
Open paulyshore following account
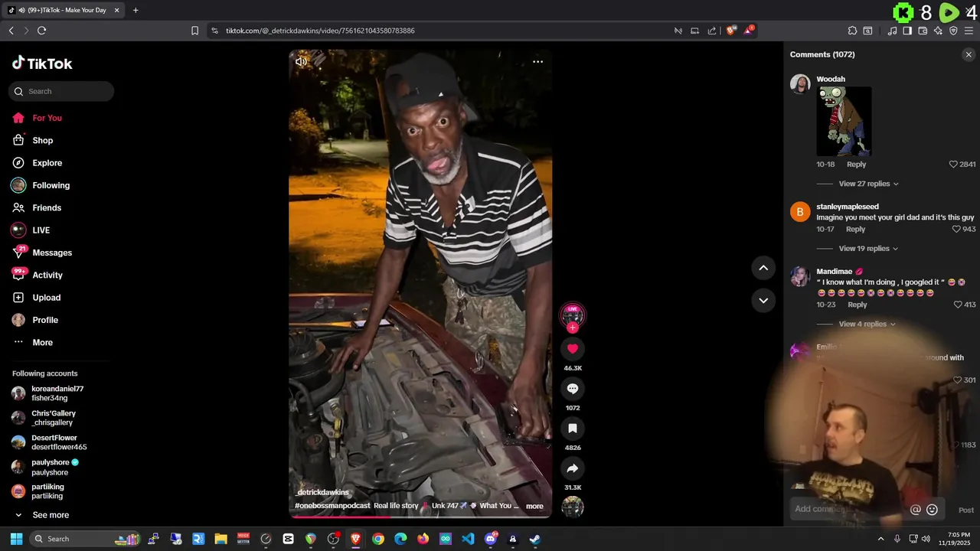pos(54,467)
